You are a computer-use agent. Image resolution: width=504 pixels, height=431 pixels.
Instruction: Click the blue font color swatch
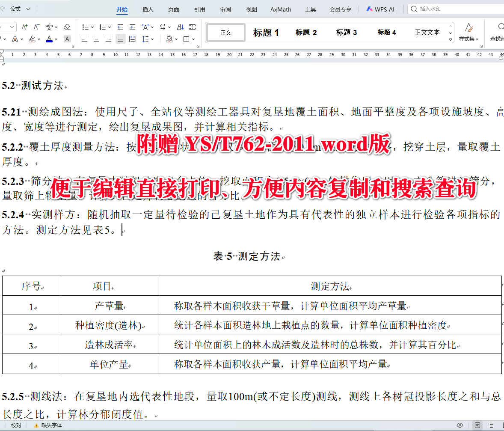pos(50,39)
